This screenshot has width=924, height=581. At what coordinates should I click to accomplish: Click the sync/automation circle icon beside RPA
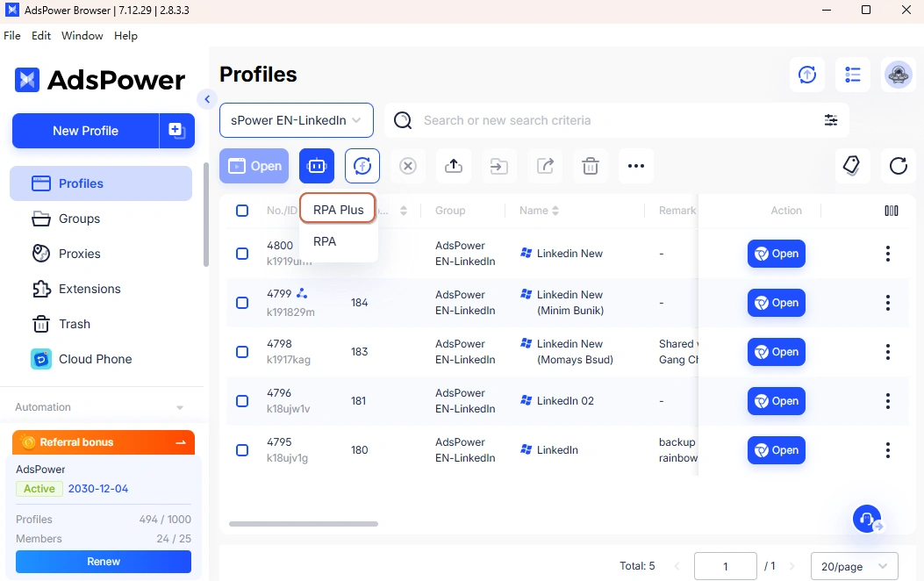(x=362, y=165)
